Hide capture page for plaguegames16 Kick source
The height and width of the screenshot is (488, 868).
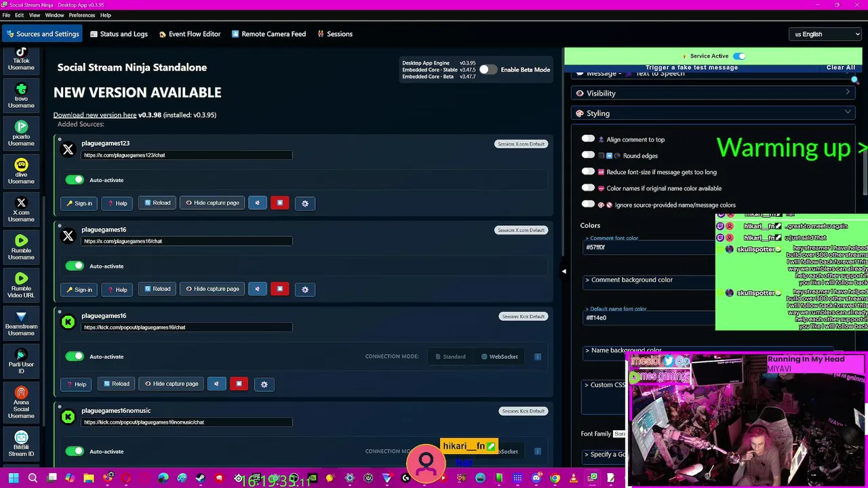[x=172, y=384]
